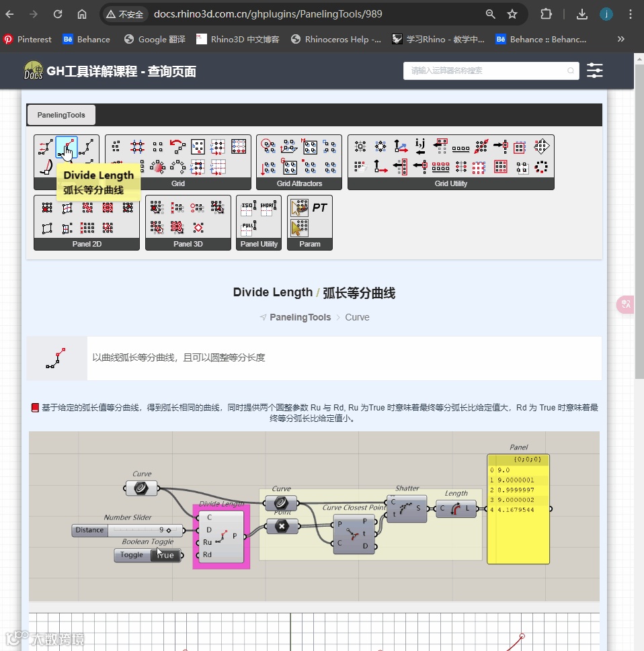
Task: Bookmark this page with the star icon
Action: [x=512, y=14]
